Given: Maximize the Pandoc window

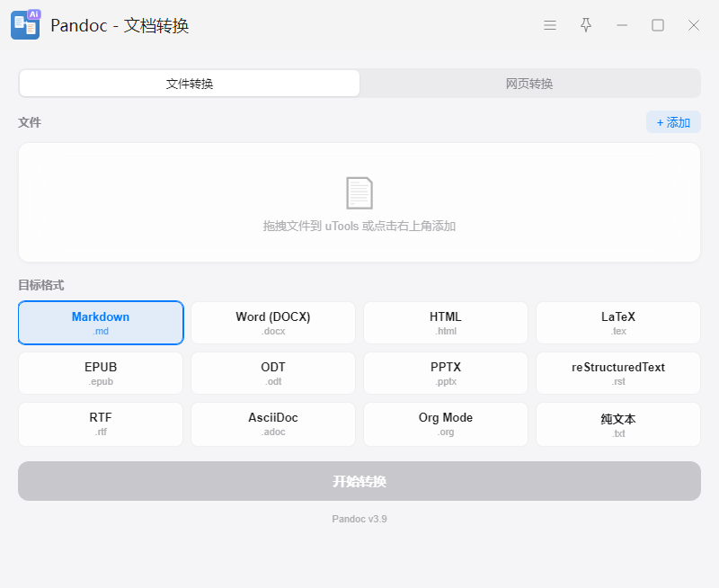Looking at the screenshot, I should click(658, 25).
